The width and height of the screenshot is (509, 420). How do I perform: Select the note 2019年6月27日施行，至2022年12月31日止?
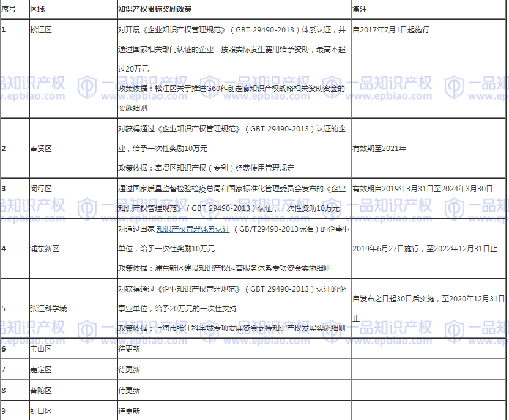click(425, 249)
